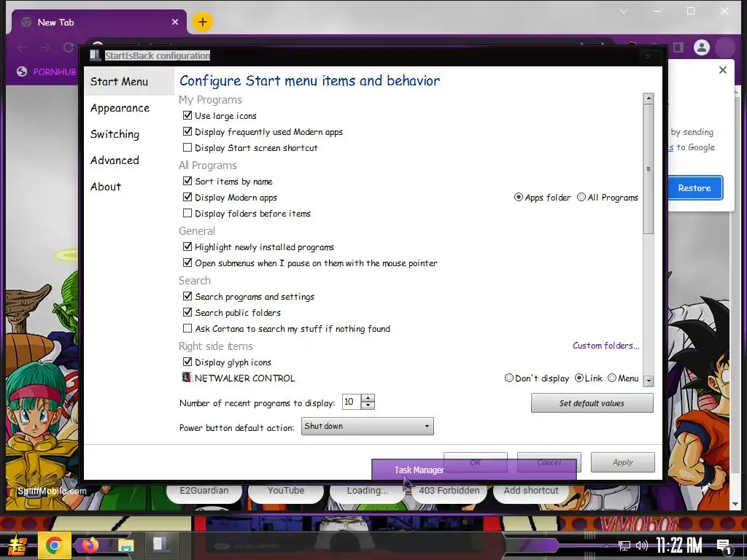Open the YouTube shortcut tile
Screen dimensions: 747x560
(x=286, y=491)
